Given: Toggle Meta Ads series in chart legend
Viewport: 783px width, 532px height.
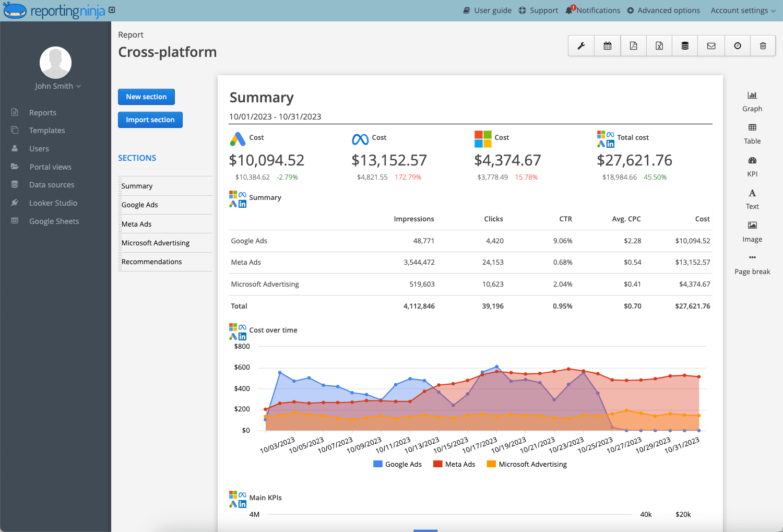Looking at the screenshot, I should 454,464.
